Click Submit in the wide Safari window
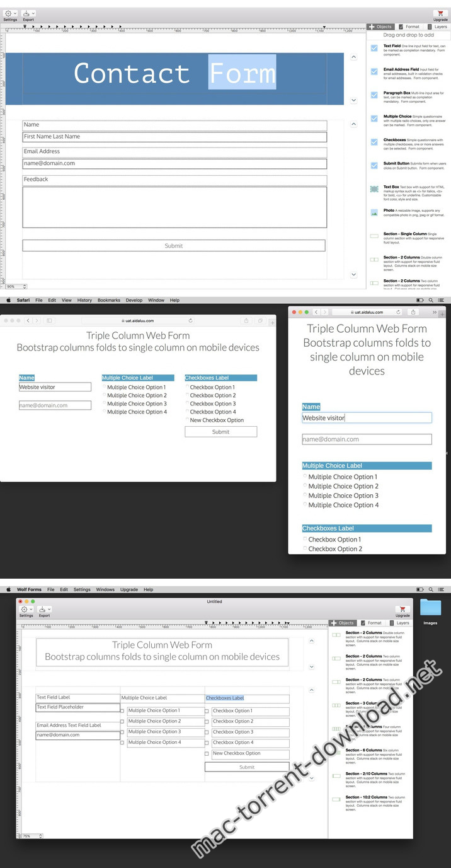The width and height of the screenshot is (451, 868). (x=221, y=432)
